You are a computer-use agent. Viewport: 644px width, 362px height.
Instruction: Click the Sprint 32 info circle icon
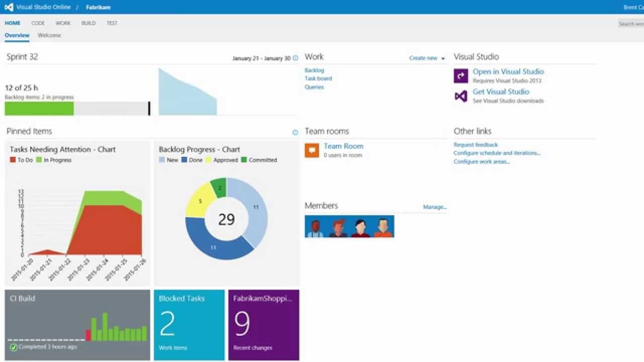[295, 58]
